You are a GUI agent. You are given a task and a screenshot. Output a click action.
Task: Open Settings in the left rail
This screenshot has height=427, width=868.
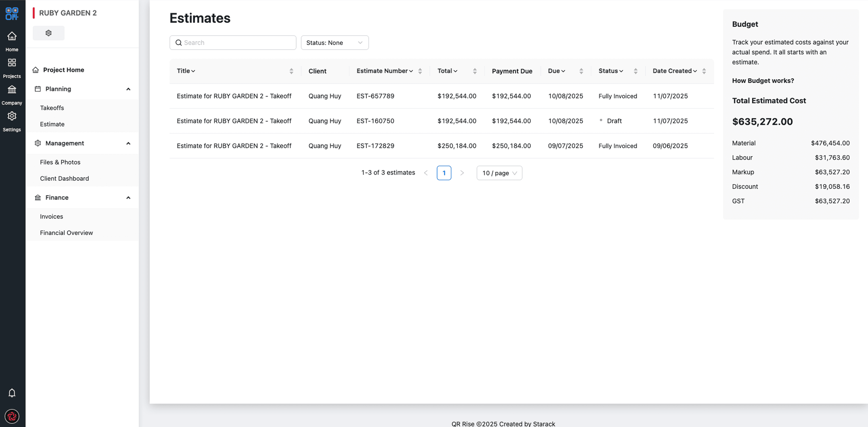(12, 121)
